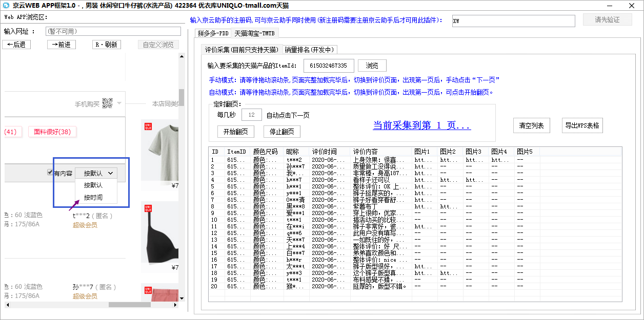
Task: Select the row with review 非常棒,身高187
Action: tap(415, 173)
